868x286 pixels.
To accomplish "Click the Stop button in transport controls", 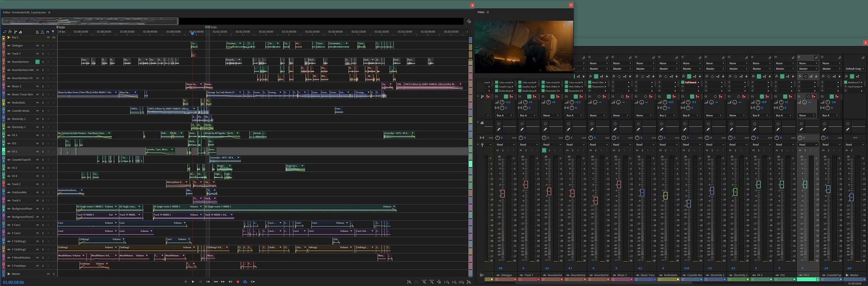I will coord(185,282).
